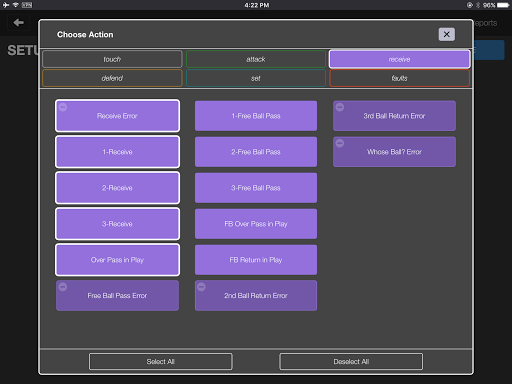Click the Select All button
Image resolution: width=512 pixels, height=384 pixels.
click(x=161, y=361)
